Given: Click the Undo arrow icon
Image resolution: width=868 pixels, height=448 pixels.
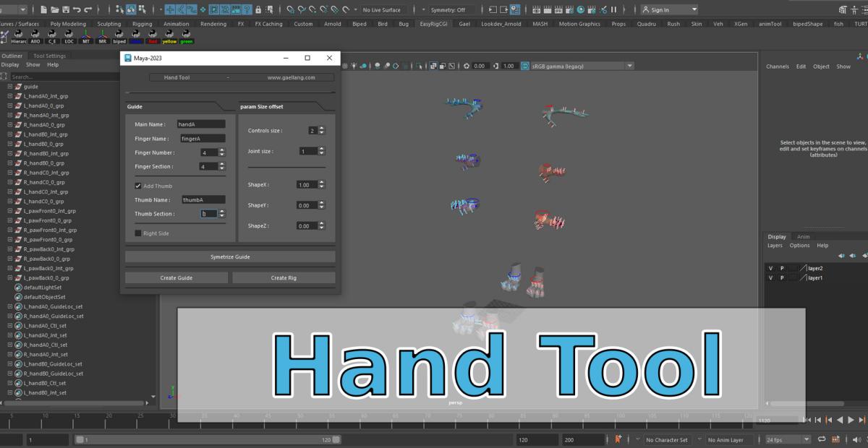Looking at the screenshot, I should click(77, 10).
